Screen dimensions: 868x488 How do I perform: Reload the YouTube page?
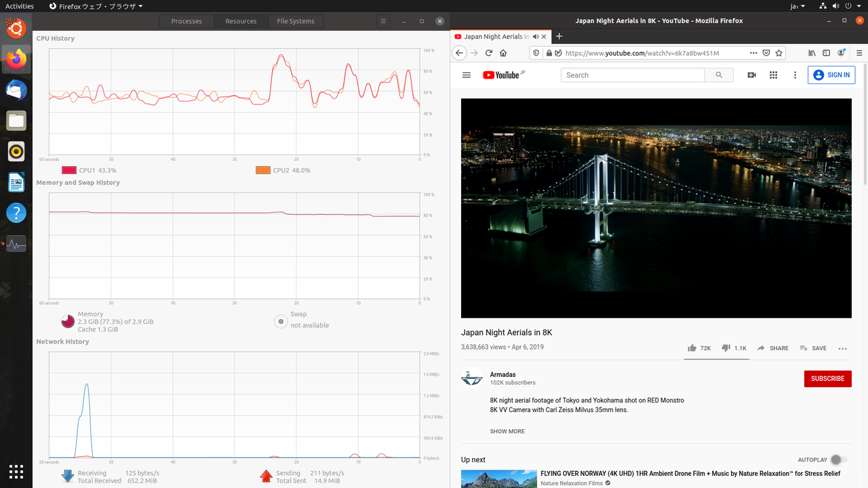tap(488, 53)
